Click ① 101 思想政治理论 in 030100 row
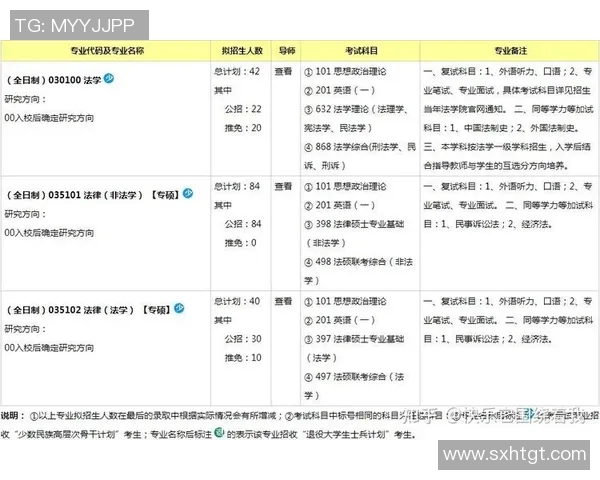Viewport: 600px width, 480px height. [x=345, y=72]
